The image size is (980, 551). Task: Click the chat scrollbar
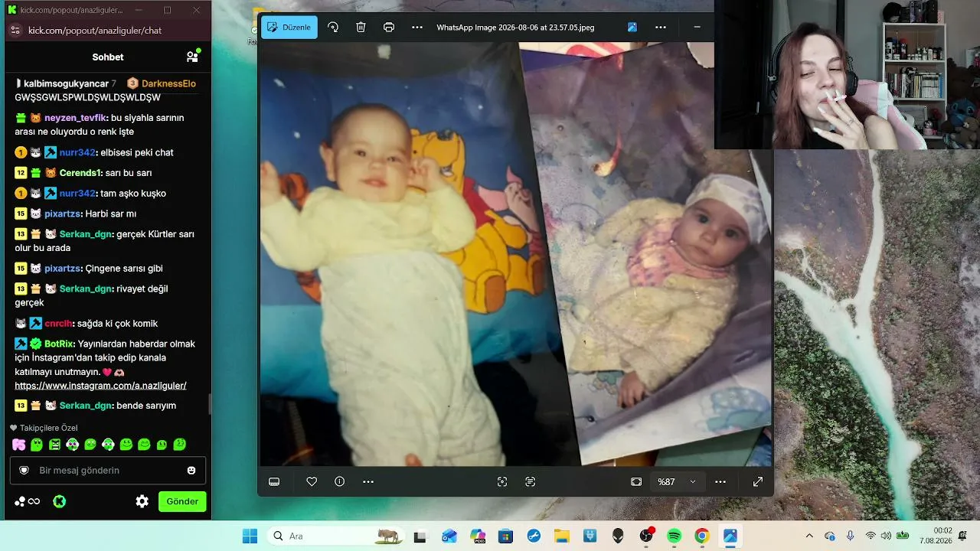click(x=210, y=403)
